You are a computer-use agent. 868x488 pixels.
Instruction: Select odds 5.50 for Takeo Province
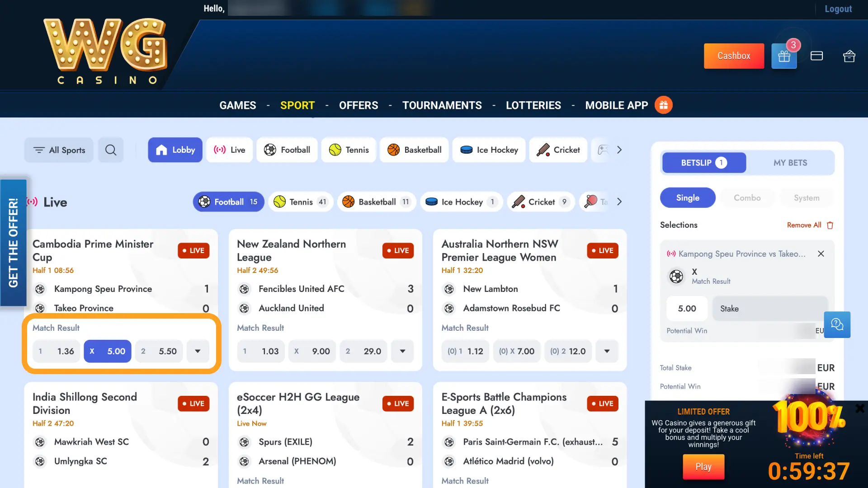click(x=159, y=351)
